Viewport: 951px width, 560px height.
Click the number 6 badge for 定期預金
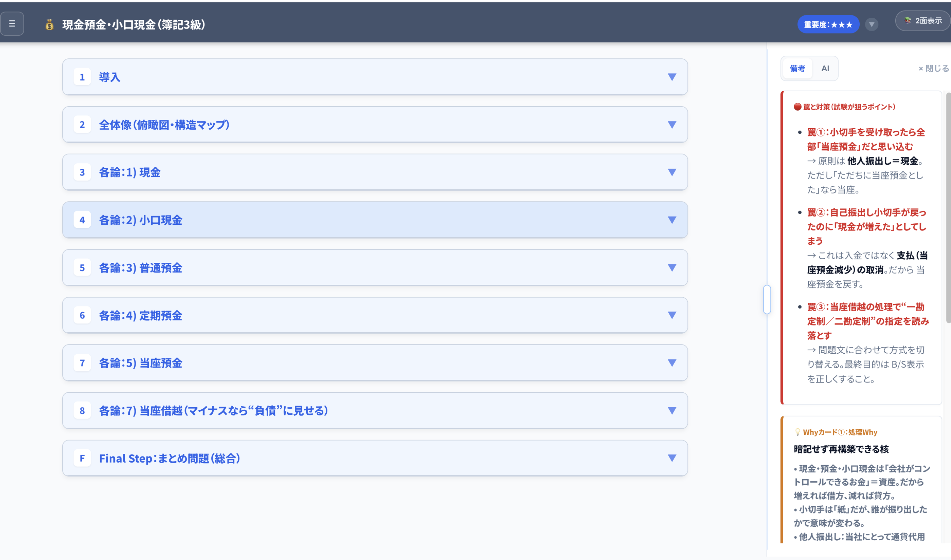coord(82,315)
